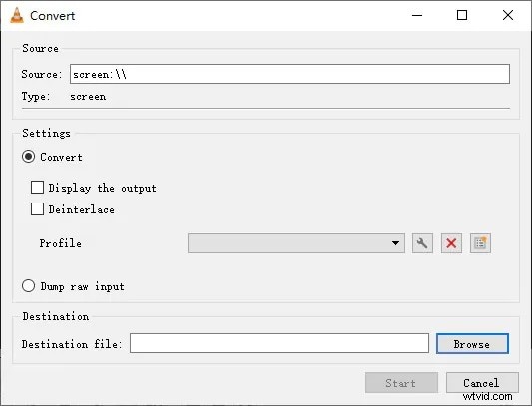This screenshot has height=406, width=532.
Task: Click the greyed-out Start button
Action: [401, 383]
